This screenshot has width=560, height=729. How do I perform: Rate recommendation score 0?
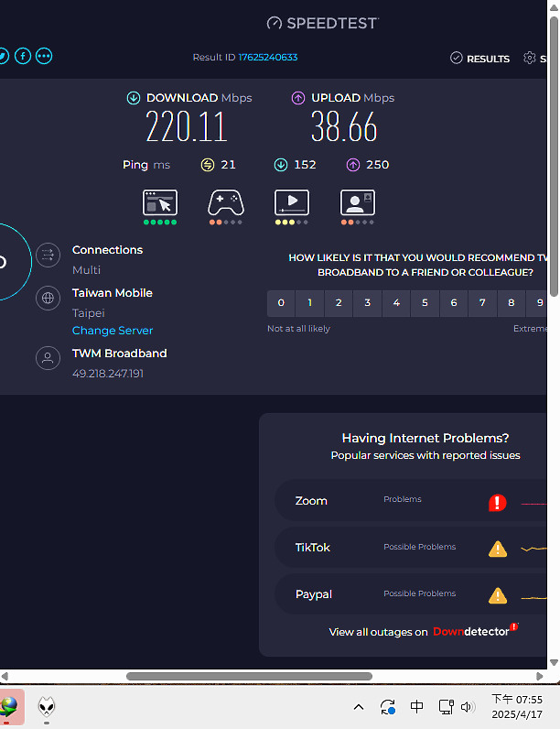281,303
